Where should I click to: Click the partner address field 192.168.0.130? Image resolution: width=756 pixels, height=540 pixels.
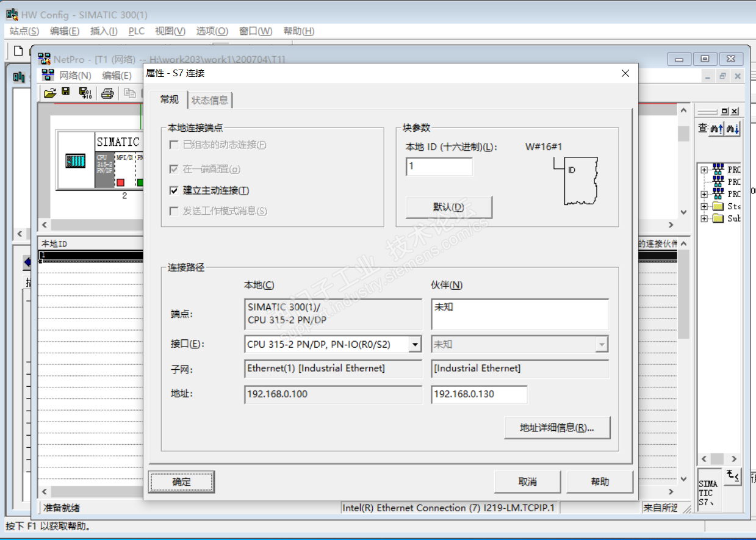(x=479, y=394)
